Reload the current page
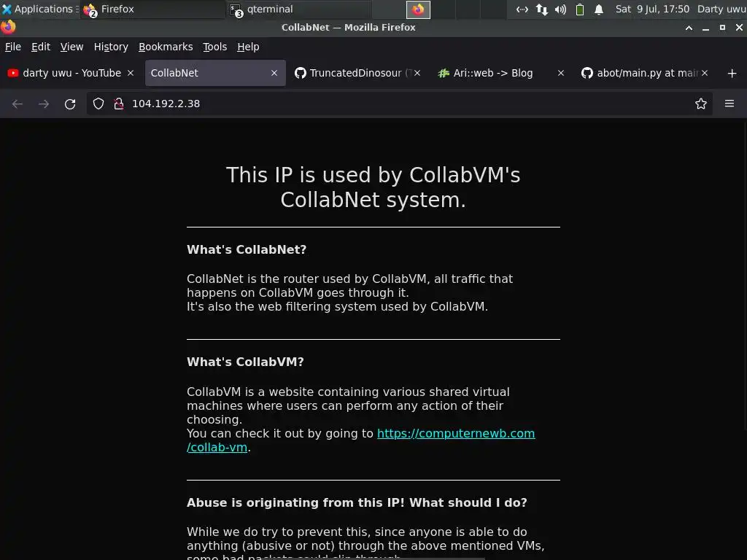 point(70,104)
